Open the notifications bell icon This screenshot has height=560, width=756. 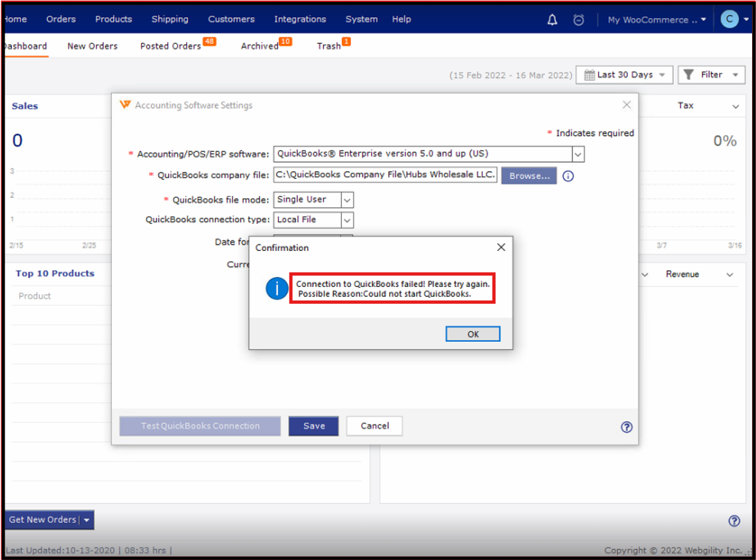pyautogui.click(x=552, y=20)
